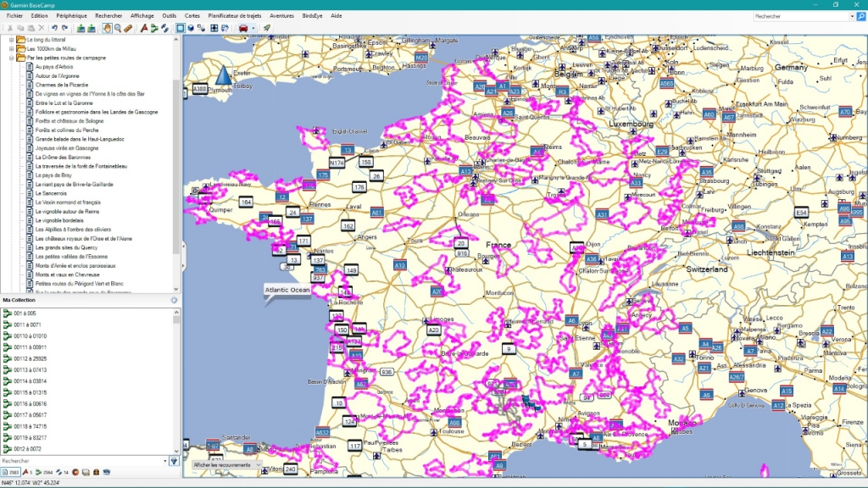868x488 pixels.
Task: Toggle the all-items filter showing 2583
Action: [10, 472]
